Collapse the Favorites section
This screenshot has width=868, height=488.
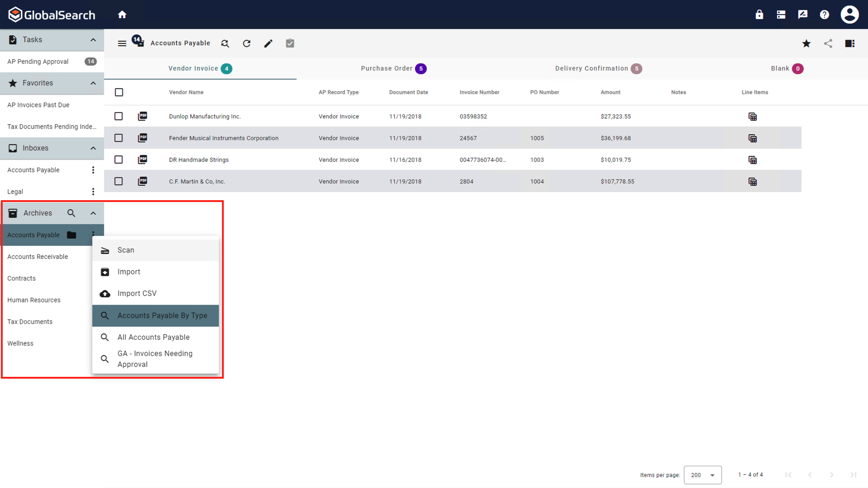click(x=93, y=83)
